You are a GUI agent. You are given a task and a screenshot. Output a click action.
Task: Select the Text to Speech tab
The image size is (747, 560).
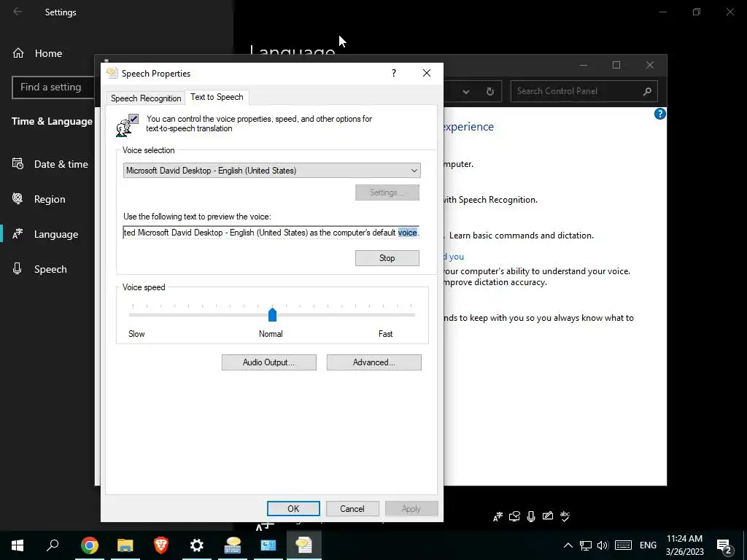click(x=217, y=97)
